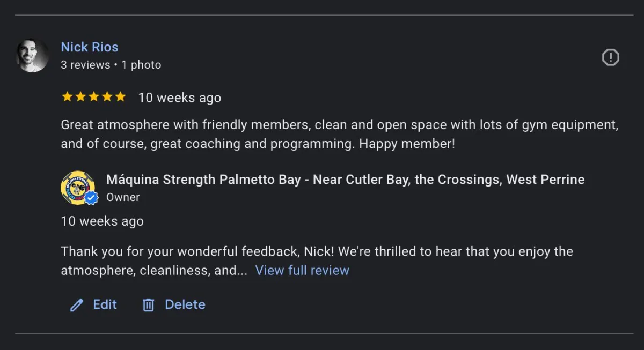Click the owner reply's "10 weeks ago" timestamp
644x350 pixels.
coord(102,221)
